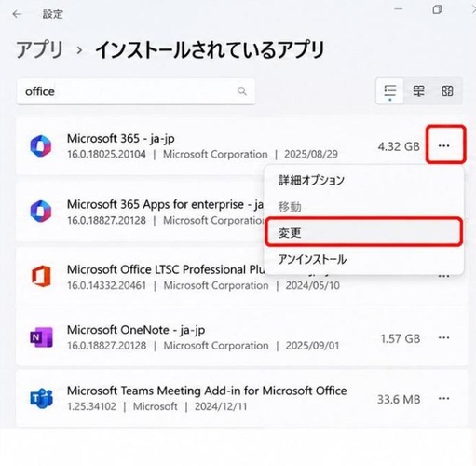This screenshot has width=476, height=466.
Task: Restore down the Settings window
Action: (437, 9)
